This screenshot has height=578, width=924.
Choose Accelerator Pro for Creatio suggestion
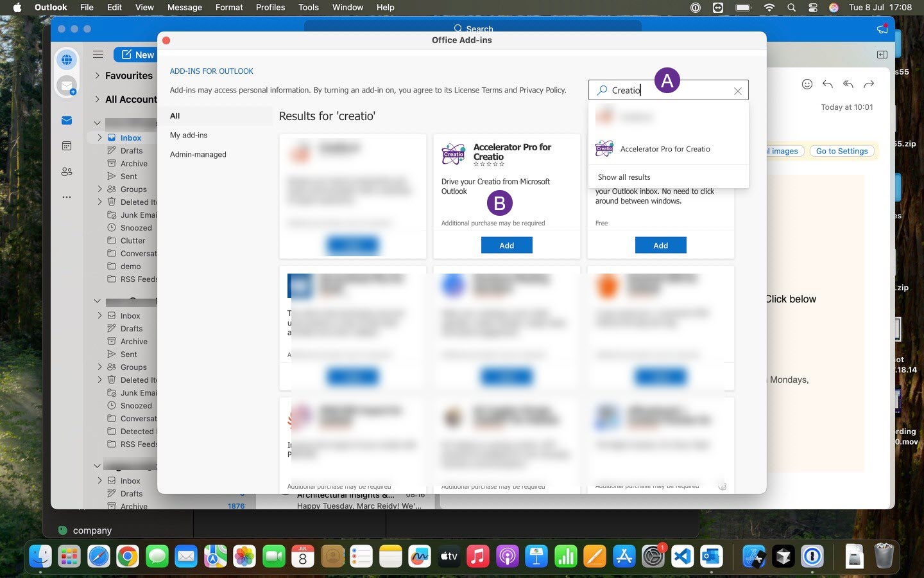pos(669,149)
